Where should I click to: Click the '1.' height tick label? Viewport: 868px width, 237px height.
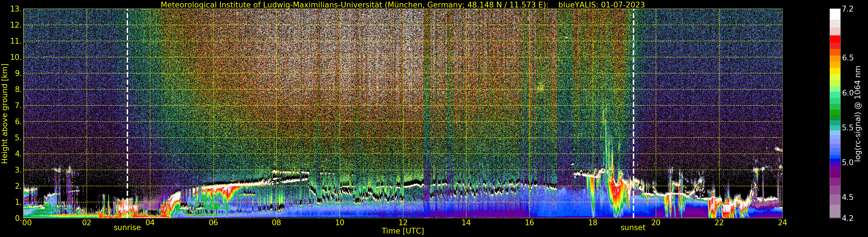click(x=18, y=202)
